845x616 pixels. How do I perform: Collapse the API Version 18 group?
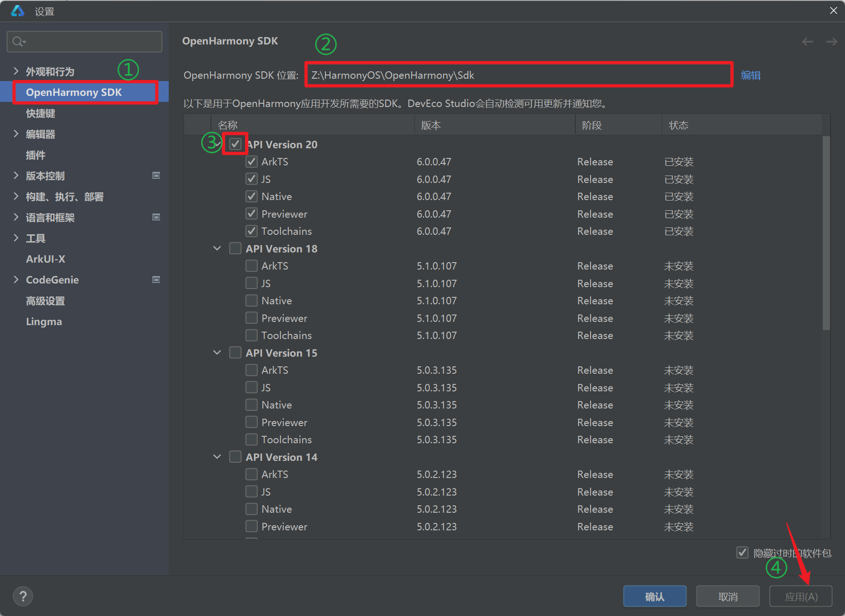pos(217,248)
